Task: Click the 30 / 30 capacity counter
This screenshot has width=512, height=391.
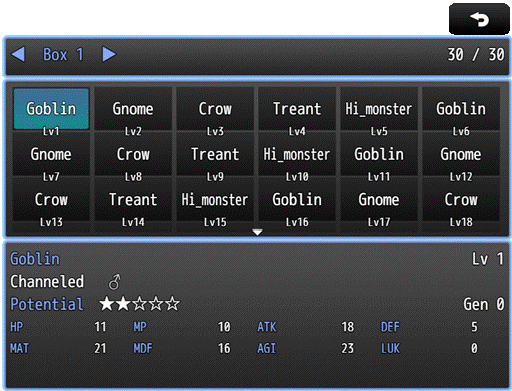Action: [476, 54]
